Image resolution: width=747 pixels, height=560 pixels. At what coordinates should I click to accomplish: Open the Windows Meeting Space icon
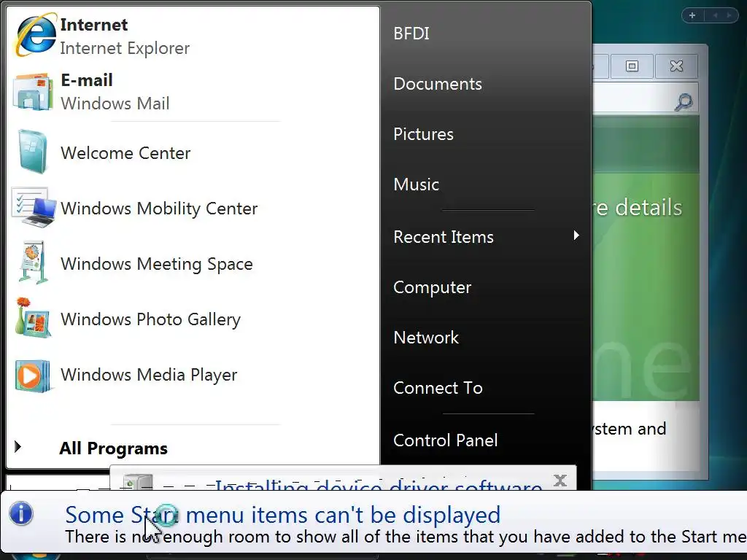33,262
